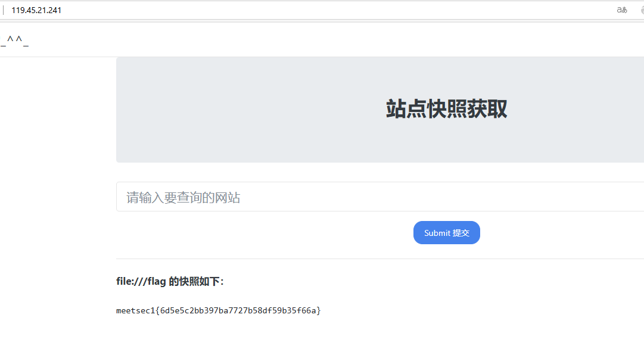The image size is (644, 358).
Task: Click the 119.45.21.241 URL in address bar
Action: click(36, 10)
